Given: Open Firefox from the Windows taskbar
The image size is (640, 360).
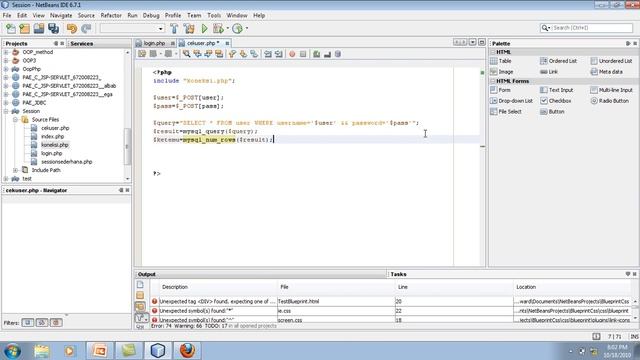Looking at the screenshot, I should point(187,350).
